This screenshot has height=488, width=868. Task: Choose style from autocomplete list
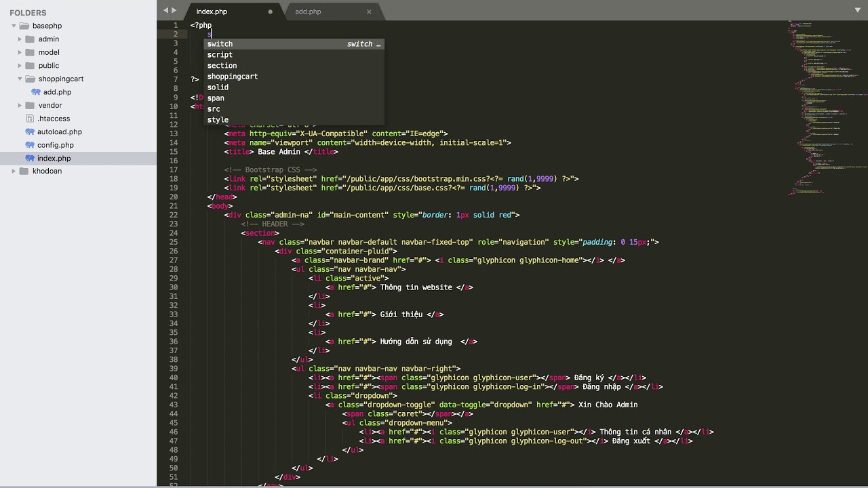[294, 120]
